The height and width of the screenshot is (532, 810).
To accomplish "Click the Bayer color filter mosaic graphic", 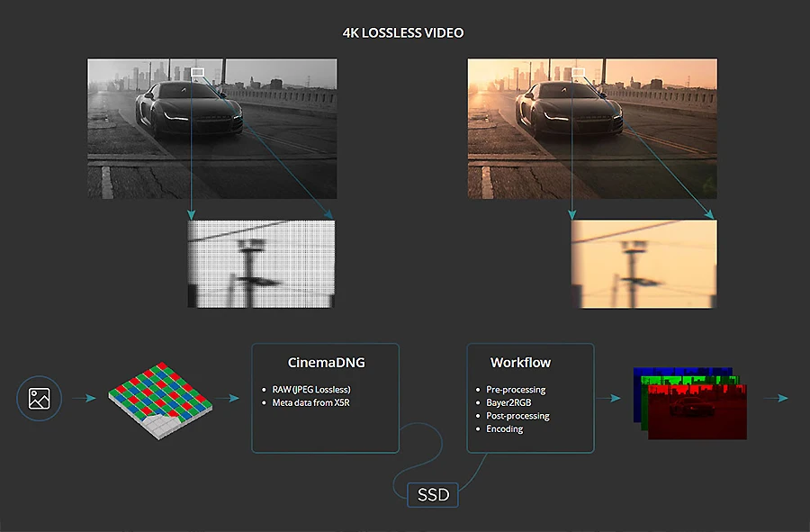I will 160,401.
